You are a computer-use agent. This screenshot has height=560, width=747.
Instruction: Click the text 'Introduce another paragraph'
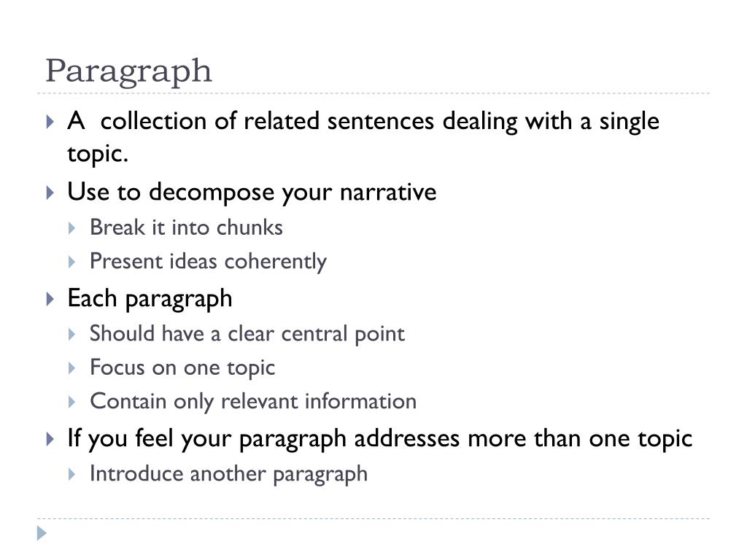coord(228,475)
